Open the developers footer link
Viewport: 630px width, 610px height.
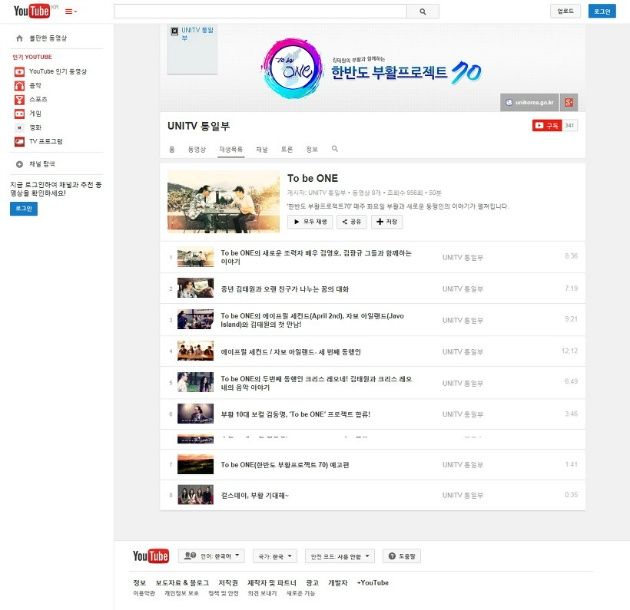338,583
